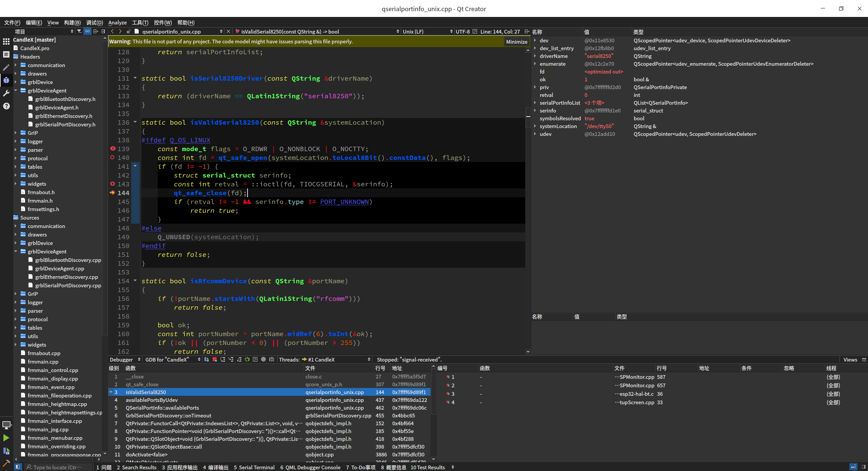868x471 pixels.
Task: Click the Restart debugging green power icon
Action: pyautogui.click(x=247, y=360)
